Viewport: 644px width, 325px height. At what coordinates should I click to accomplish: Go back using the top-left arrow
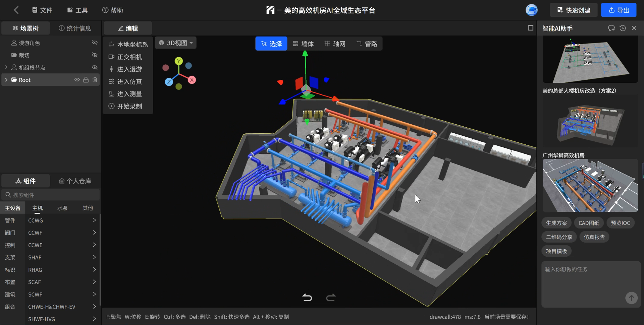pos(16,10)
